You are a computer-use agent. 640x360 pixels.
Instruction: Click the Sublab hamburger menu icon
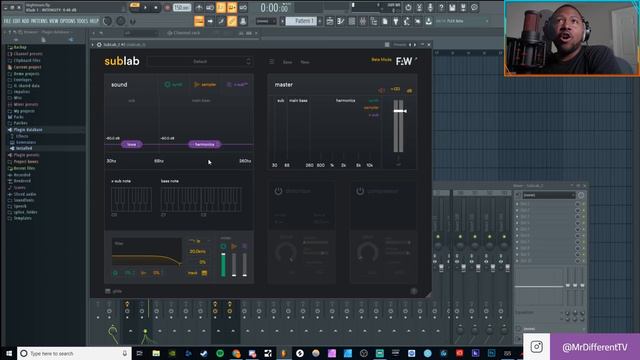tap(271, 62)
